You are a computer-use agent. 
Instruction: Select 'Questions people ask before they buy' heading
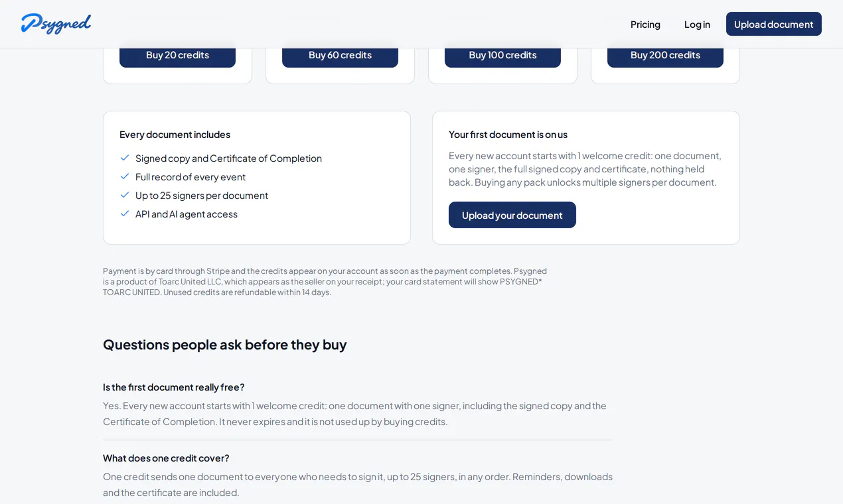point(224,344)
